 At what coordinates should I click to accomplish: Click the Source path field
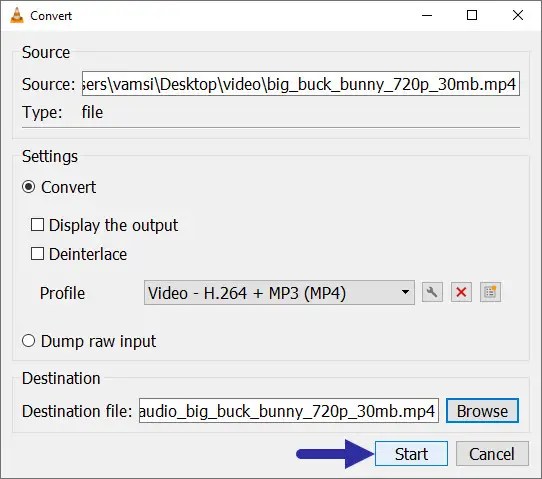(300, 84)
